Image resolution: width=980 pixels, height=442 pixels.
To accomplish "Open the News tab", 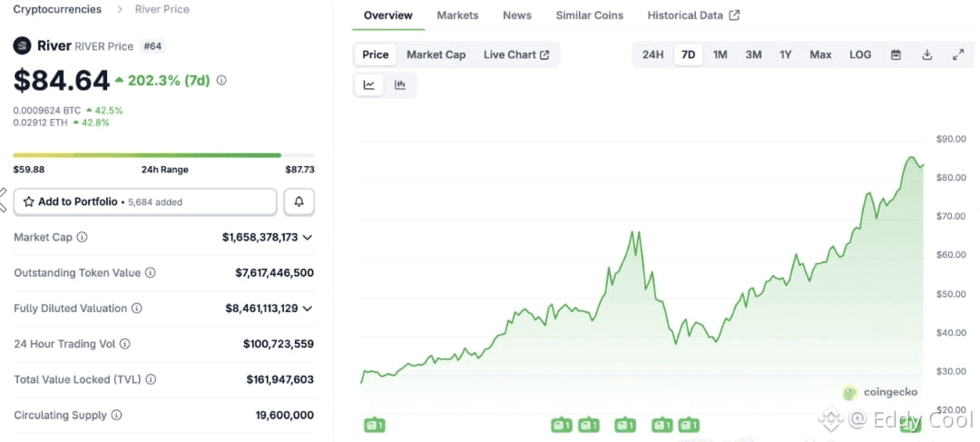I will [517, 15].
